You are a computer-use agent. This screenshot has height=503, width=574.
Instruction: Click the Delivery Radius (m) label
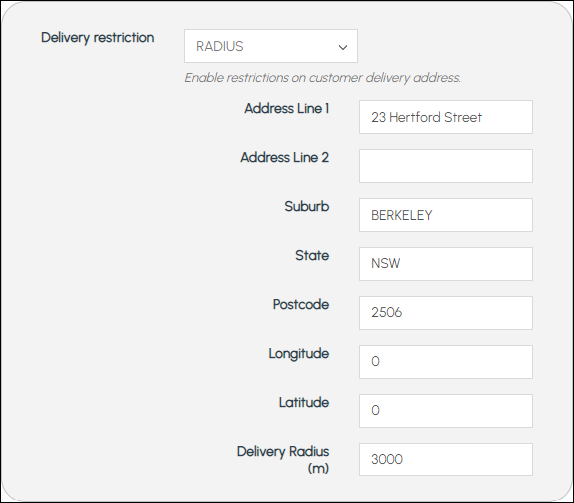tap(283, 459)
